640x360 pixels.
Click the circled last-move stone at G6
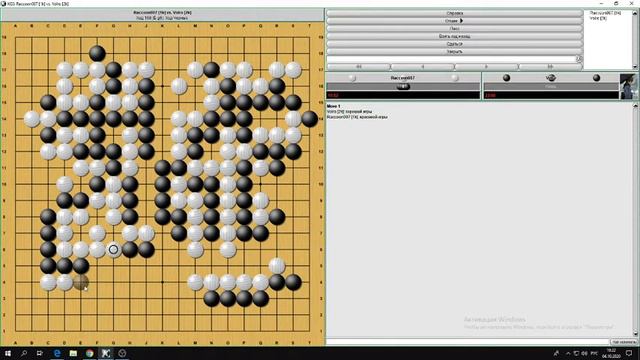pyautogui.click(x=113, y=249)
